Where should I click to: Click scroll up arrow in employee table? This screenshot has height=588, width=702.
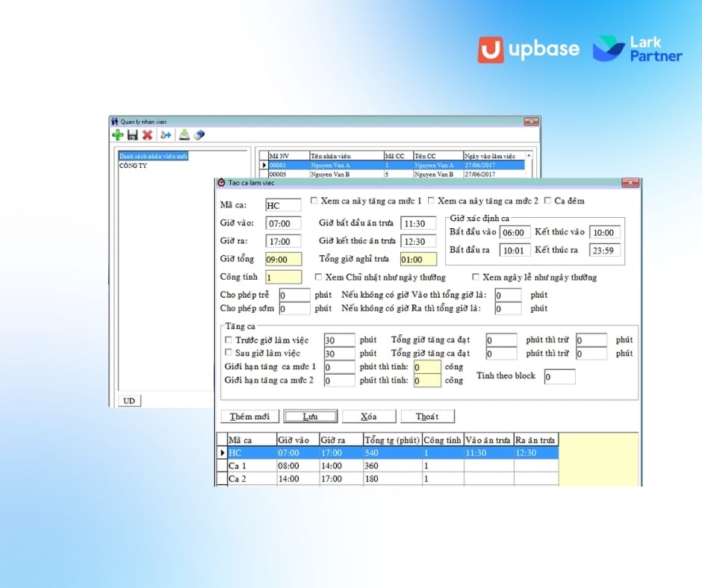coord(529,156)
